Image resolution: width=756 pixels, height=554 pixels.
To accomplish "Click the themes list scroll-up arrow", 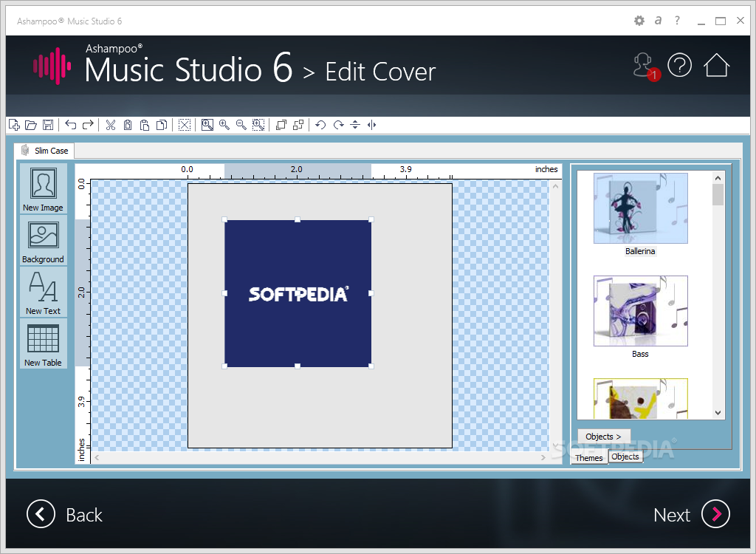I will [718, 178].
